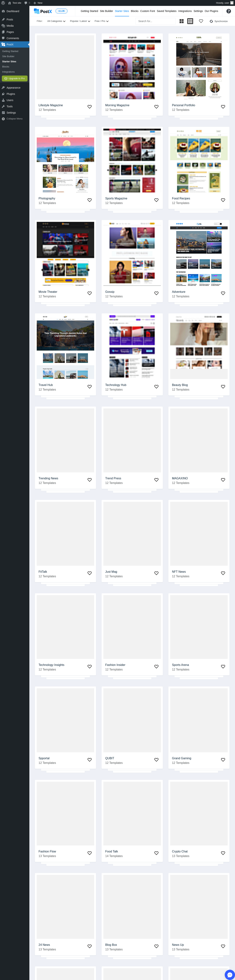This screenshot has height=980, width=235.
Task: Favorite the Food Talk template
Action: [156, 853]
